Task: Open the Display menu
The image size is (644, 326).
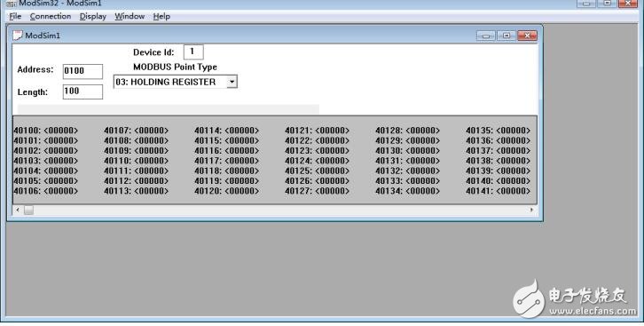Action: (x=93, y=17)
